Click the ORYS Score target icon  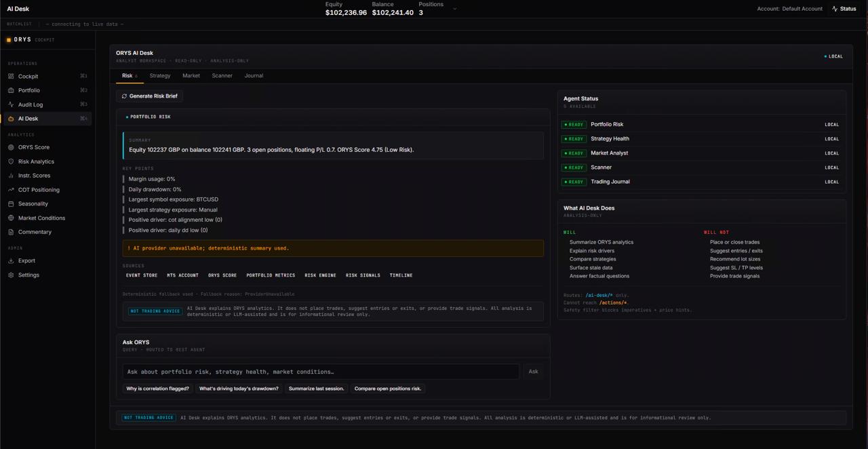coord(11,147)
